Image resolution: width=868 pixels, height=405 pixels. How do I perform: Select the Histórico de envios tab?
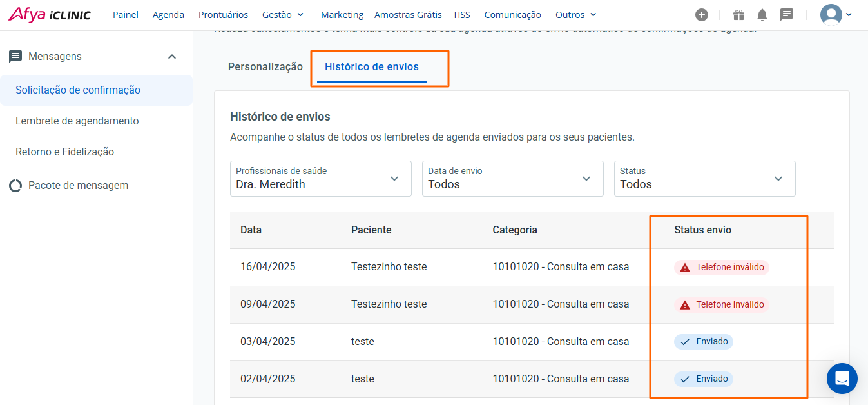(x=371, y=67)
